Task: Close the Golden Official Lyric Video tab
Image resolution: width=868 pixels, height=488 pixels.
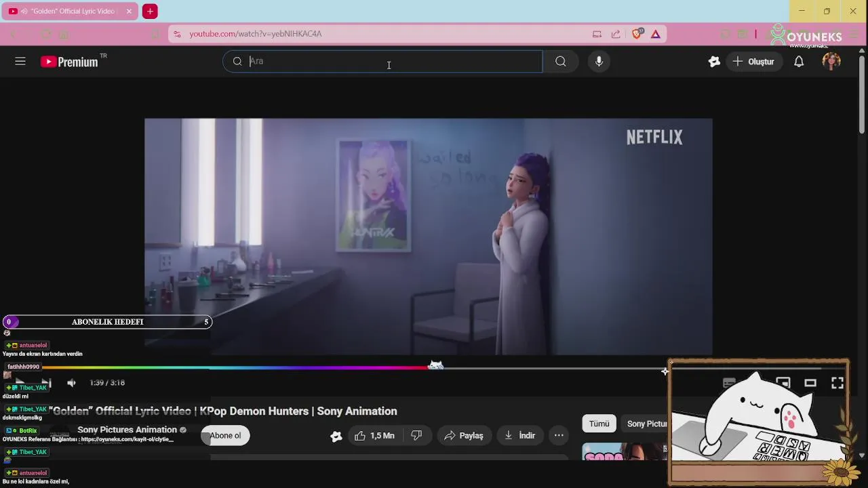Action: point(129,12)
